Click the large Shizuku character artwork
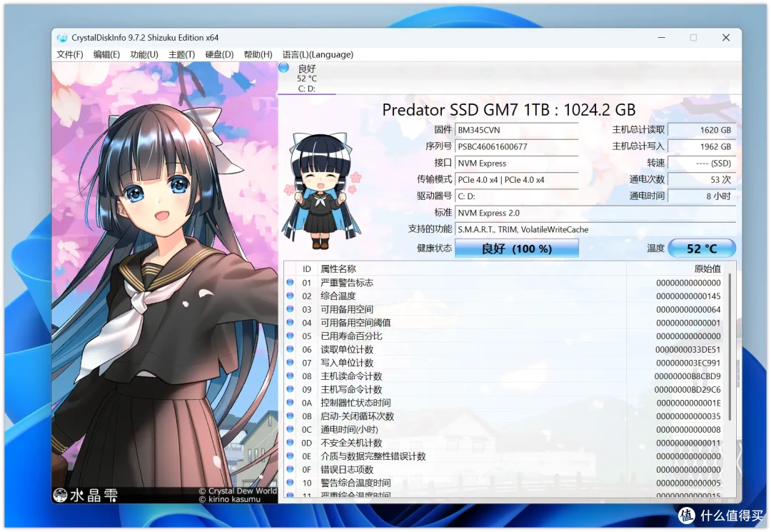 point(165,283)
